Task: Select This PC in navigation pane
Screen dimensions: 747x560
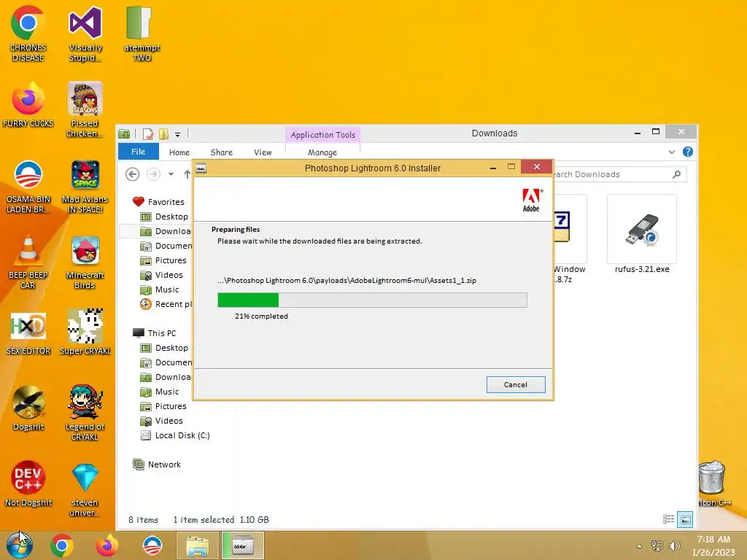Action: tap(155, 333)
